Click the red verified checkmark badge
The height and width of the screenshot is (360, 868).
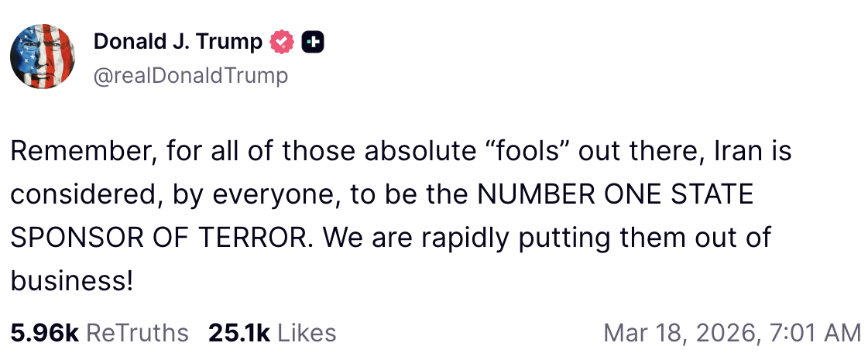point(282,43)
